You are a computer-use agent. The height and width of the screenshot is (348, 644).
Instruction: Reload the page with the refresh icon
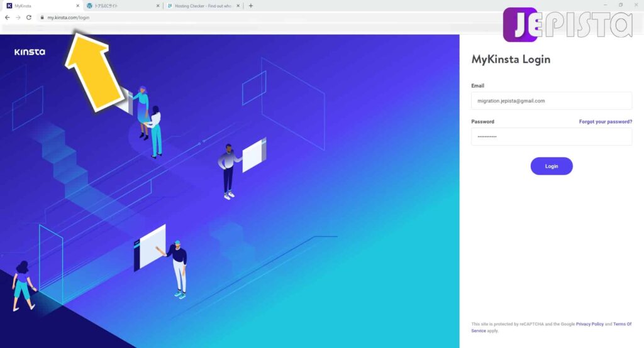pos(29,18)
